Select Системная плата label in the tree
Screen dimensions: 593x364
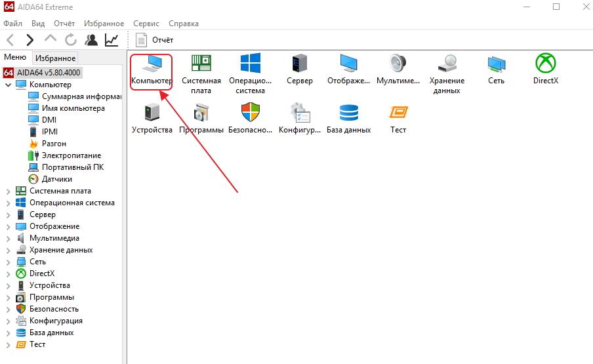60,191
